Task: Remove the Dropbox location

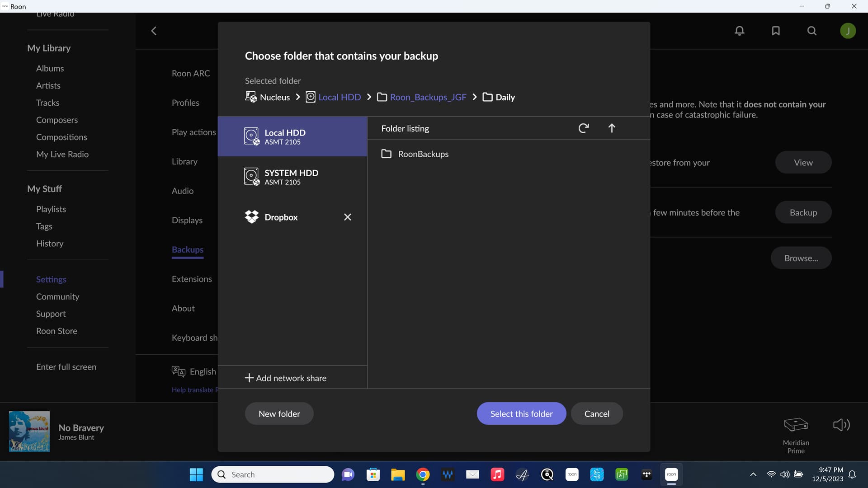Action: (347, 217)
